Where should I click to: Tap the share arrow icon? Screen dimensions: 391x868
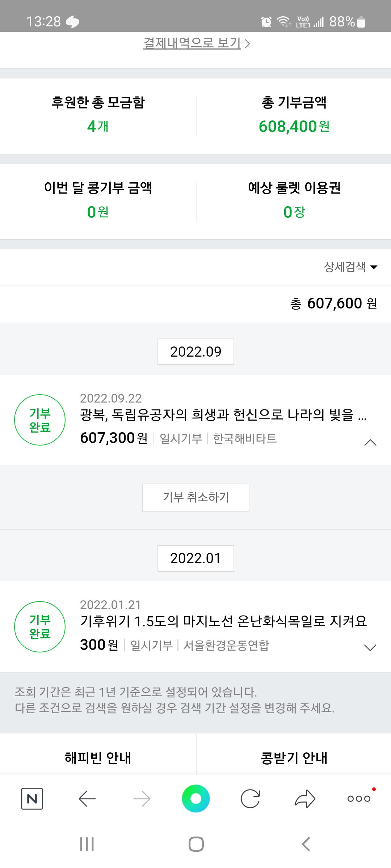coord(305,799)
